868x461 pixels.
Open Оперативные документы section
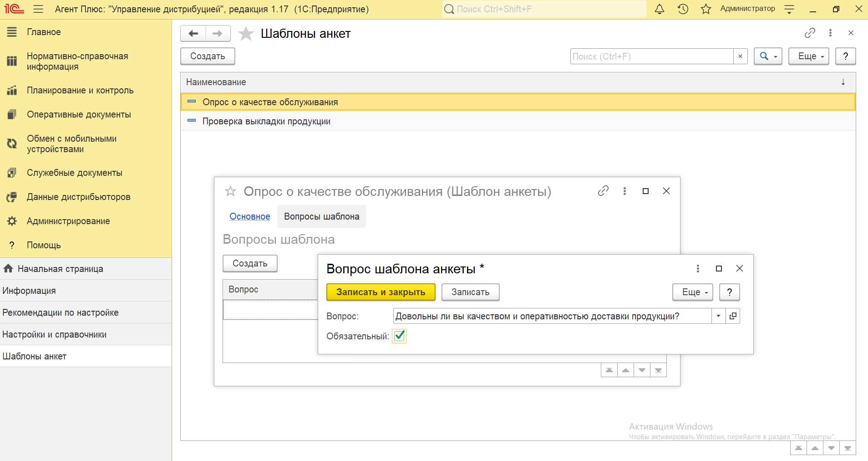(79, 114)
